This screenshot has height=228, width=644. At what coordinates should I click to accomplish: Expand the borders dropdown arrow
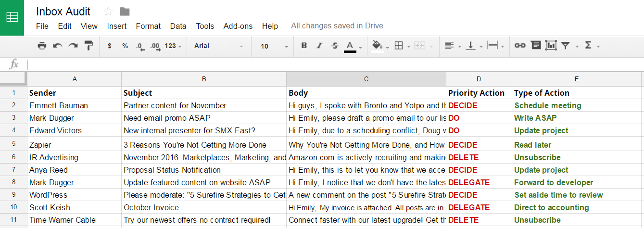[x=408, y=47]
